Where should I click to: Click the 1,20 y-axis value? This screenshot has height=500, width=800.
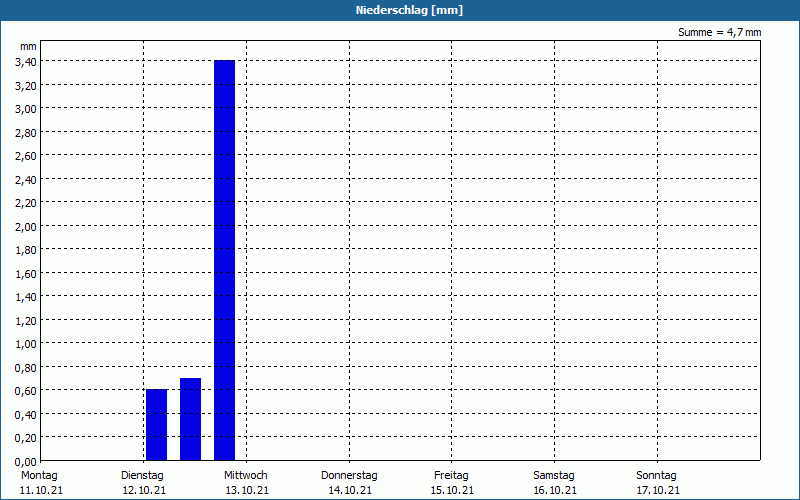pyautogui.click(x=26, y=321)
